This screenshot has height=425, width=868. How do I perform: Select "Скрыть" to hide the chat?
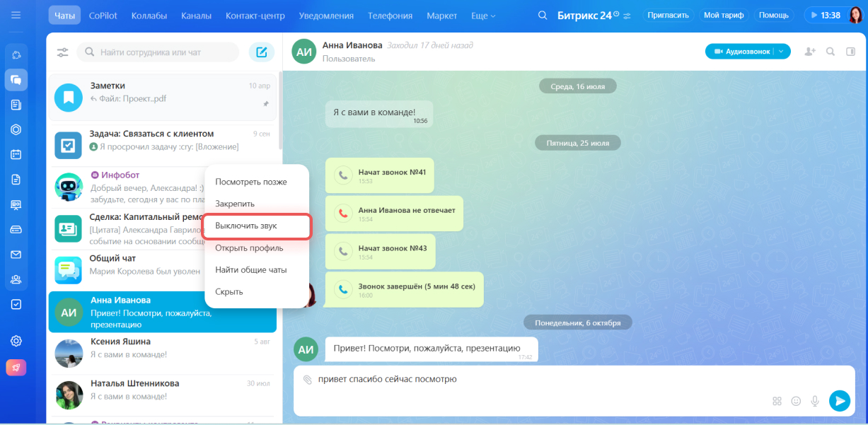pyautogui.click(x=229, y=291)
